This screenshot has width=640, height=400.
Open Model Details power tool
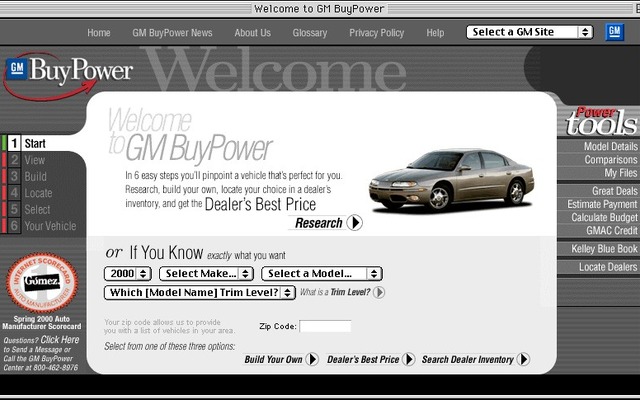610,146
